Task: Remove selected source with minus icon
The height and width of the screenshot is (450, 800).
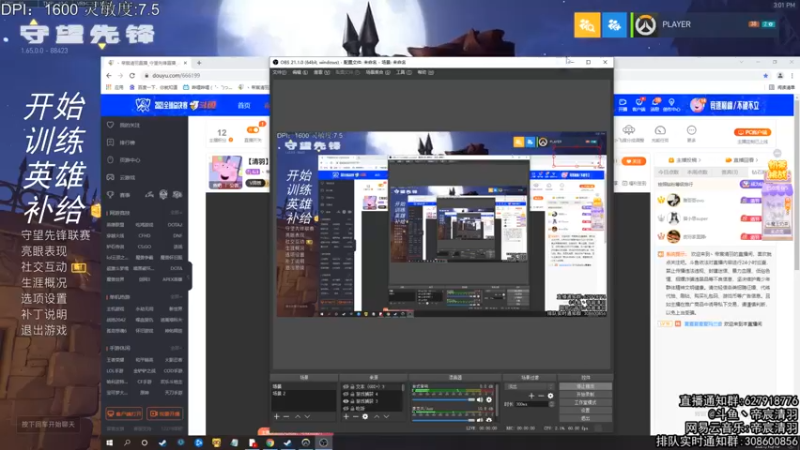Action: [356, 416]
